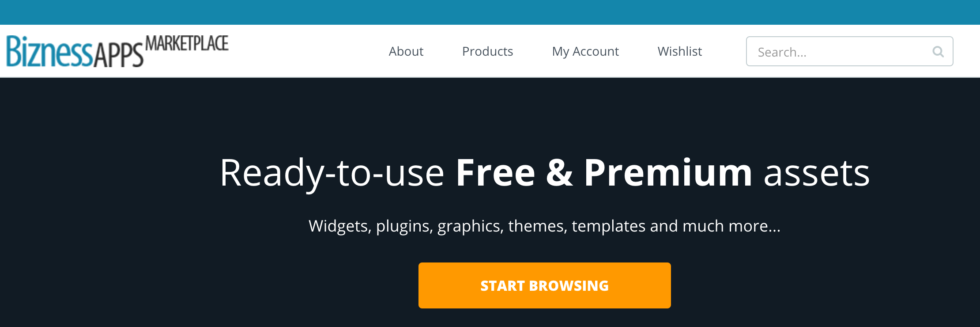Click the magnifying glass search icon
This screenshot has height=327, width=980.
[938, 52]
